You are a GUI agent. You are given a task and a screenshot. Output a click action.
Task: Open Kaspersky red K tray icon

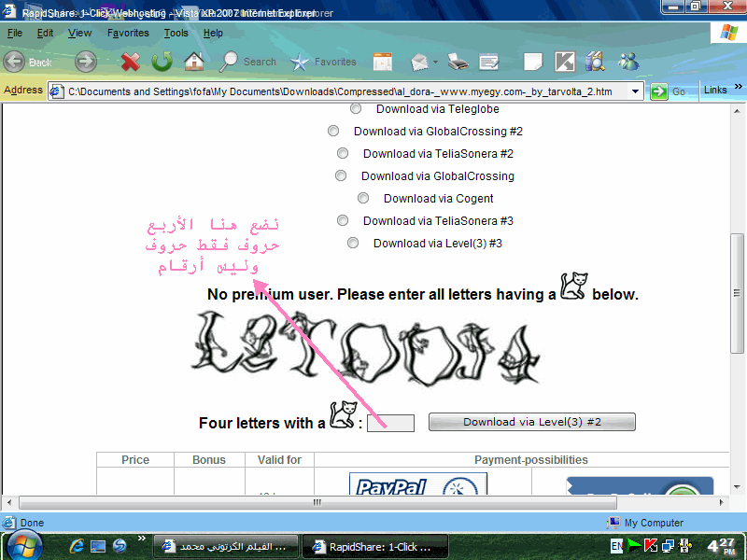click(651, 546)
